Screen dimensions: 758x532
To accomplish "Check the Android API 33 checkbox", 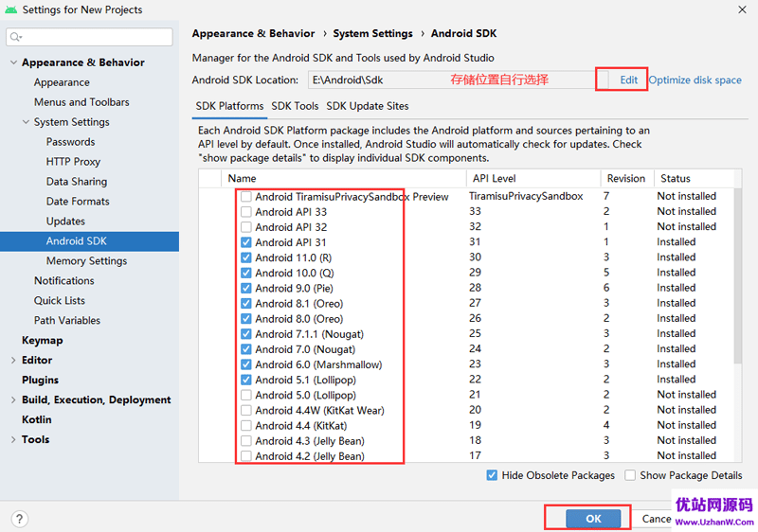I will point(246,212).
